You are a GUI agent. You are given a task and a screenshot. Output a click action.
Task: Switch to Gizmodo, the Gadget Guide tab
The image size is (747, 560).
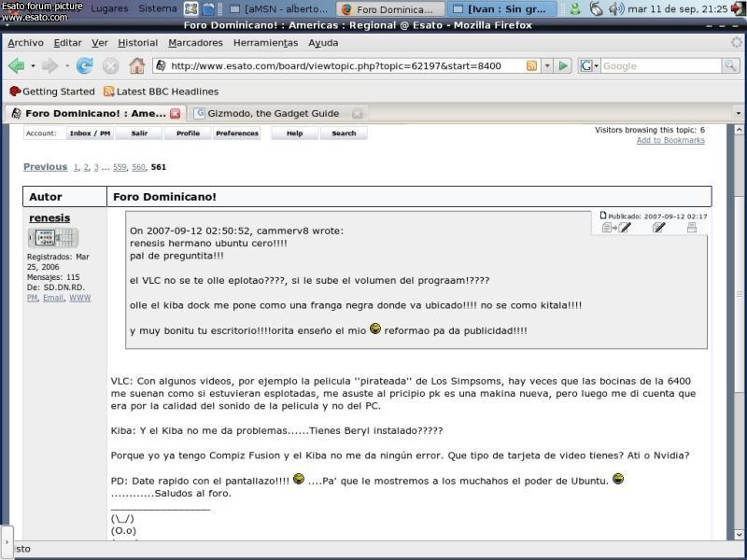(x=273, y=114)
